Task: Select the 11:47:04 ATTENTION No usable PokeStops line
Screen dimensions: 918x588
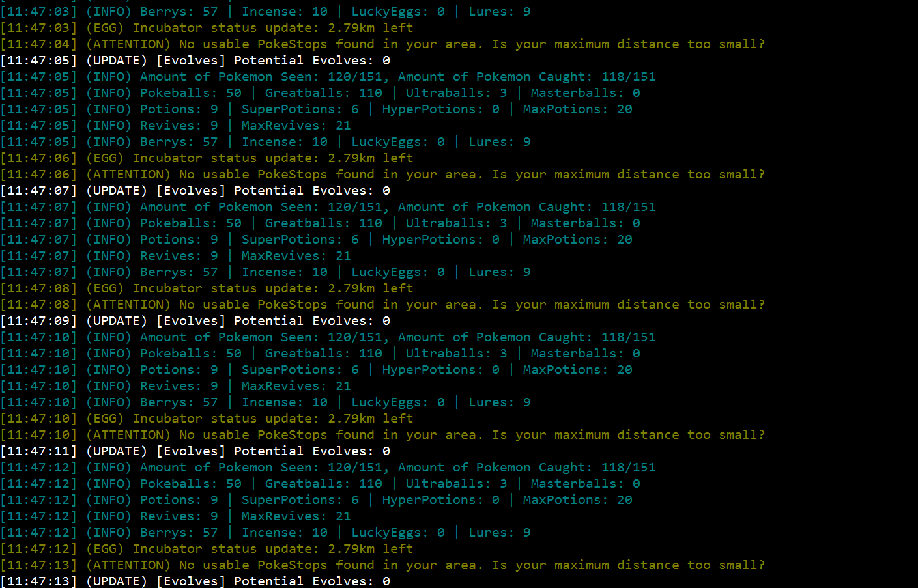Action: pos(382,44)
